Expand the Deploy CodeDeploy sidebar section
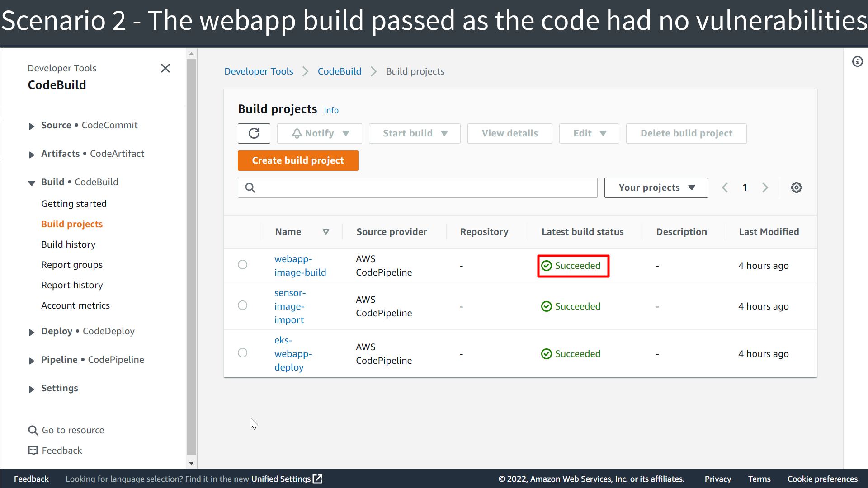 [31, 332]
